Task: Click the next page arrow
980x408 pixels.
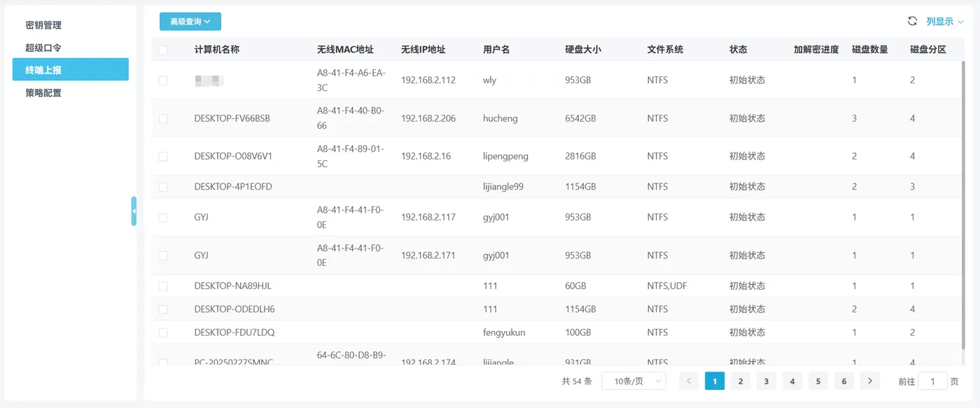Action: 869,381
